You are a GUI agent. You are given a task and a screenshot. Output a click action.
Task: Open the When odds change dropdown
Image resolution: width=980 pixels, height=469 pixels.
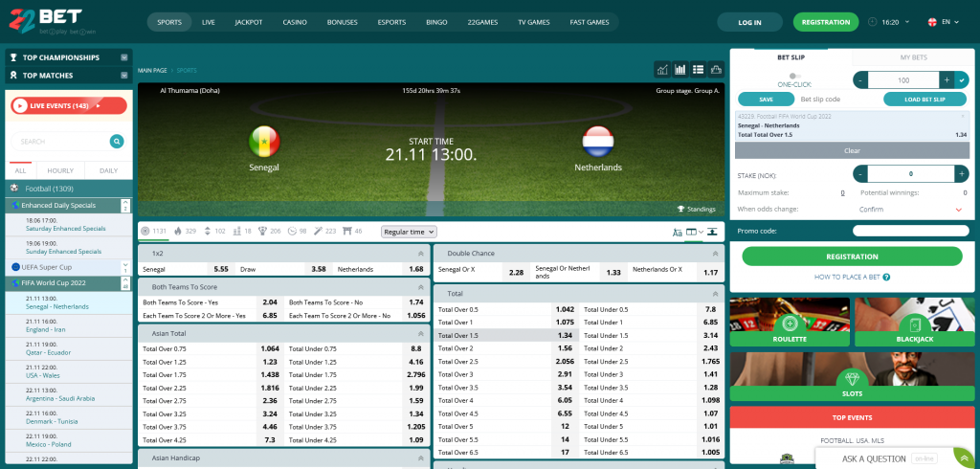[x=911, y=210]
